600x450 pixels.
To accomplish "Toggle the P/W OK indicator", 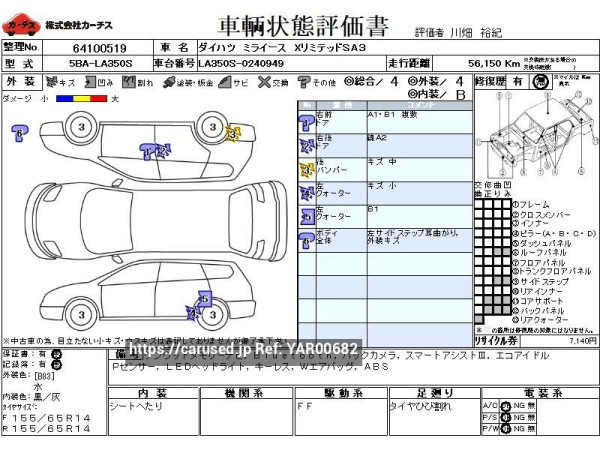I will point(505,429).
